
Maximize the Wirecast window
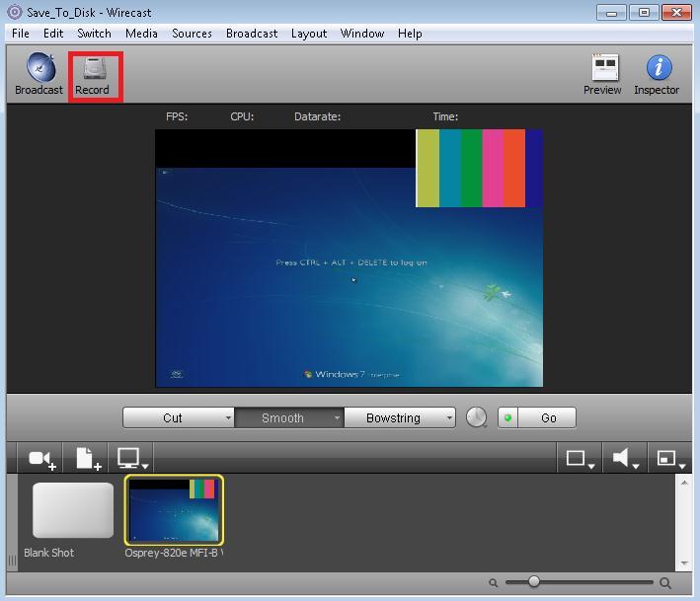pyautogui.click(x=644, y=13)
